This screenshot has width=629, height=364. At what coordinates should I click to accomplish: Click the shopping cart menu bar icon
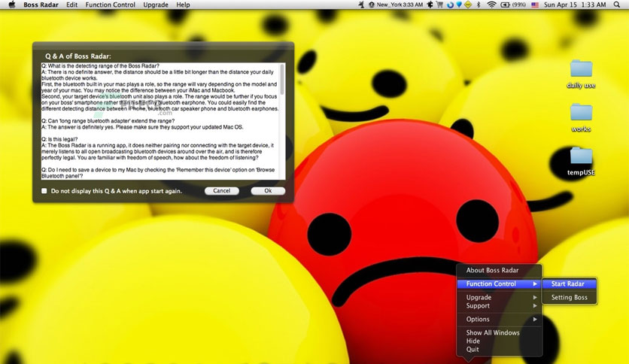pos(439,5)
